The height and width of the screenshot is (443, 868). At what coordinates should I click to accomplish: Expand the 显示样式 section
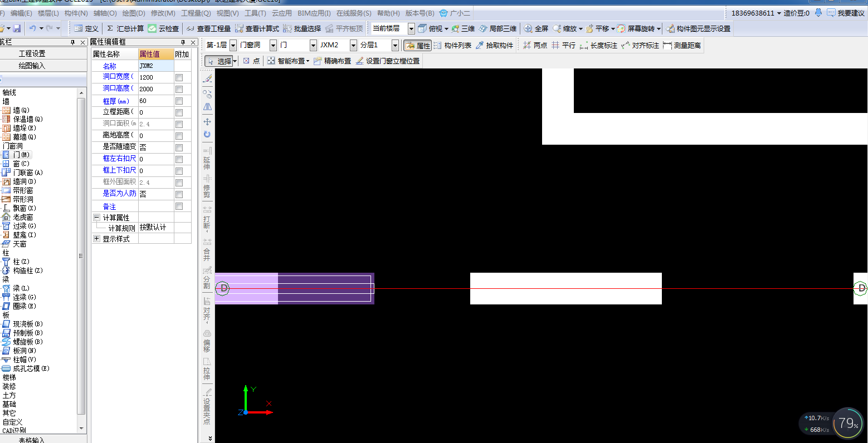coord(97,239)
